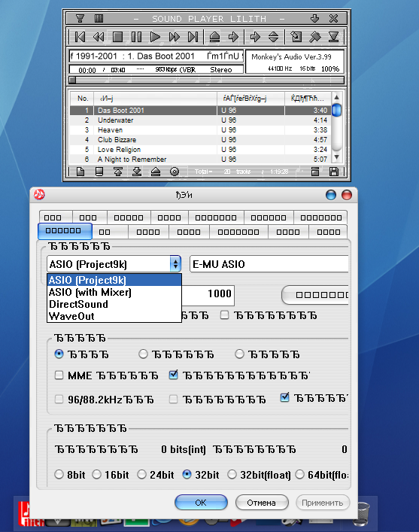This screenshot has width=419, height=532.
Task: Select the 64bit(float) radio button
Action: coord(299,474)
